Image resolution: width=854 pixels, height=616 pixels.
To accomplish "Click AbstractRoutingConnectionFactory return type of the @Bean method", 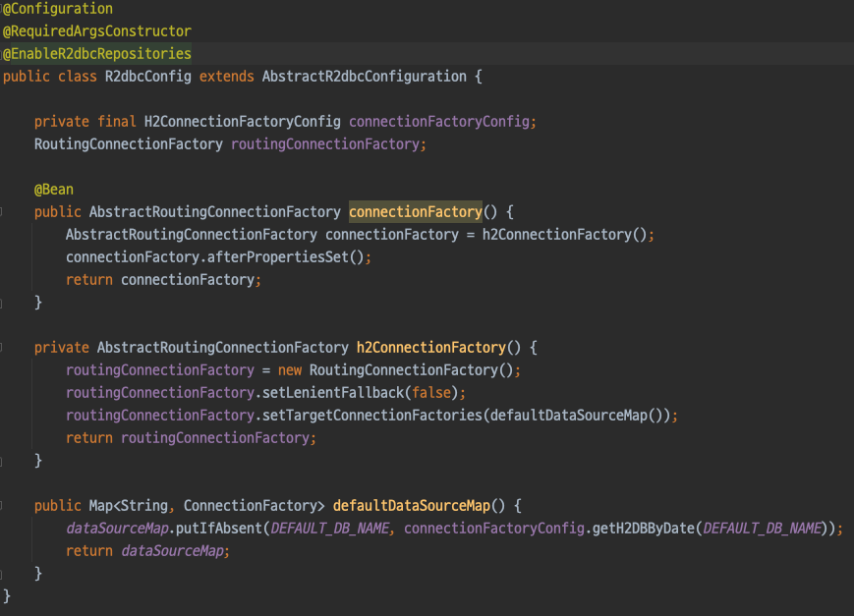I will [x=215, y=212].
